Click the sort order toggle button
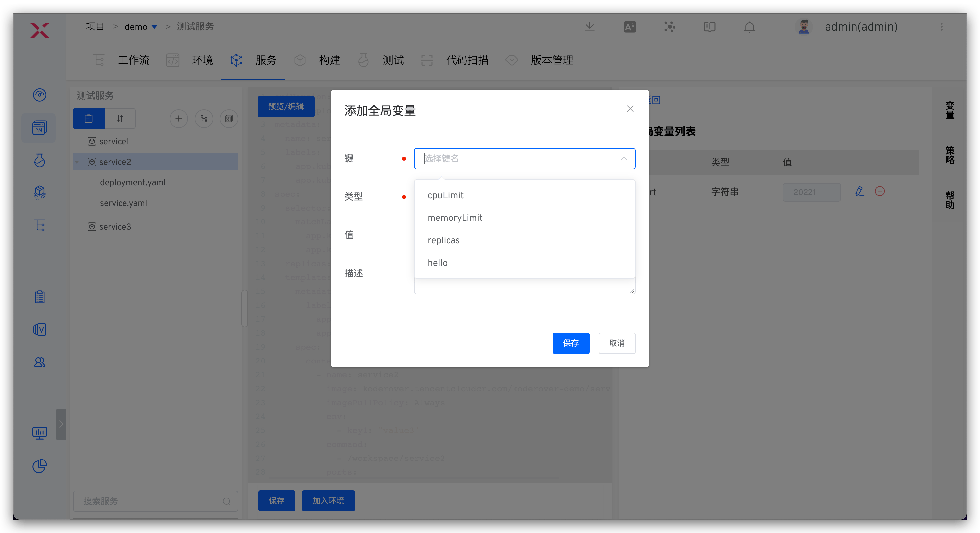This screenshot has height=533, width=980. (x=120, y=119)
